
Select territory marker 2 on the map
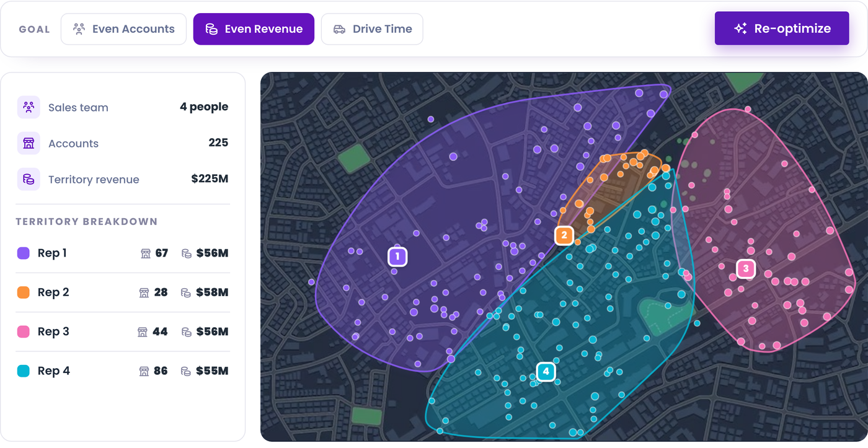coord(564,235)
